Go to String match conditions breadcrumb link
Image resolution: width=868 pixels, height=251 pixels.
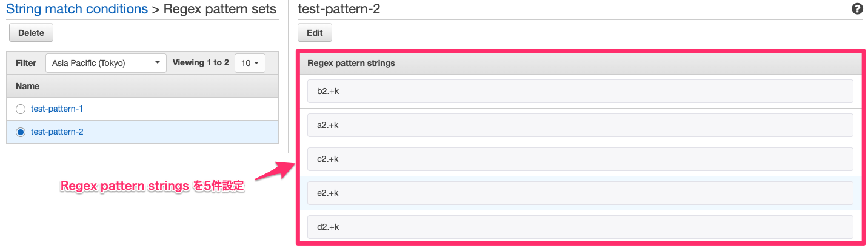[77, 9]
